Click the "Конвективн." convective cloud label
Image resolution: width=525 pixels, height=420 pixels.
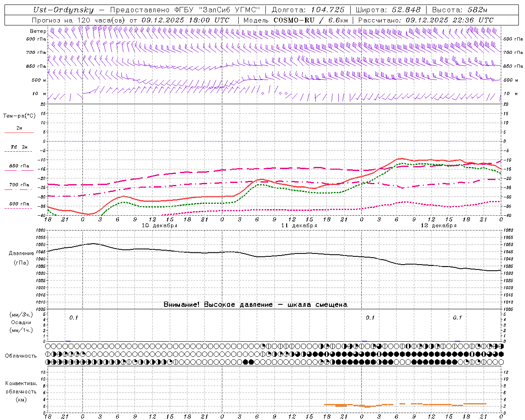tap(21, 383)
